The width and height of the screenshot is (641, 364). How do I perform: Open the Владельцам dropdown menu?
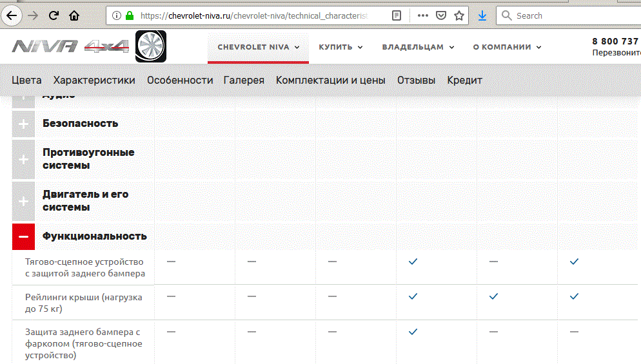pos(418,47)
